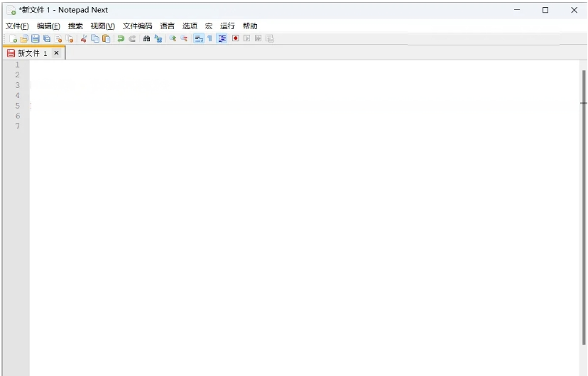Click Run Macro Multiple Times icon
The image size is (588, 376).
pos(258,38)
